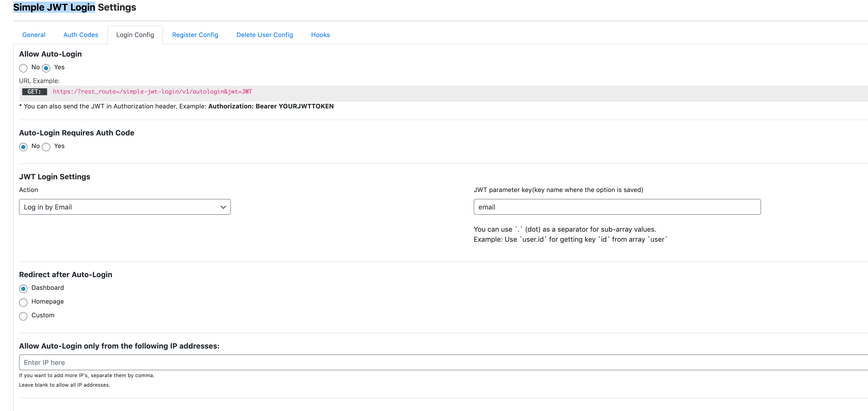868x411 pixels.
Task: Select No for Auto-Login Requires Auth Code
Action: (x=23, y=147)
